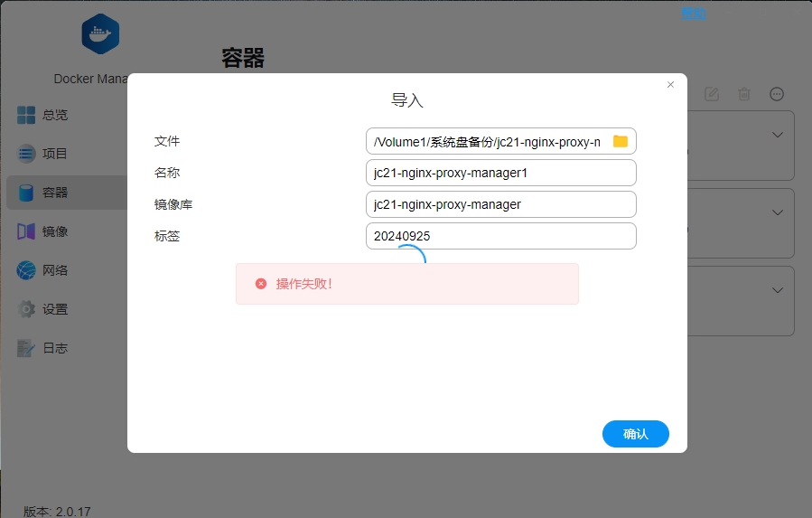Click the 文件 path input field
Screen dimensions: 812x518
500,141
